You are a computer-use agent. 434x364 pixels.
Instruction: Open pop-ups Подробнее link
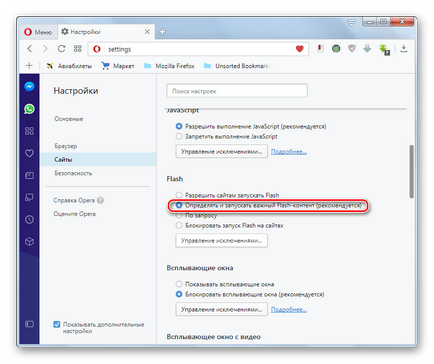[x=289, y=310]
